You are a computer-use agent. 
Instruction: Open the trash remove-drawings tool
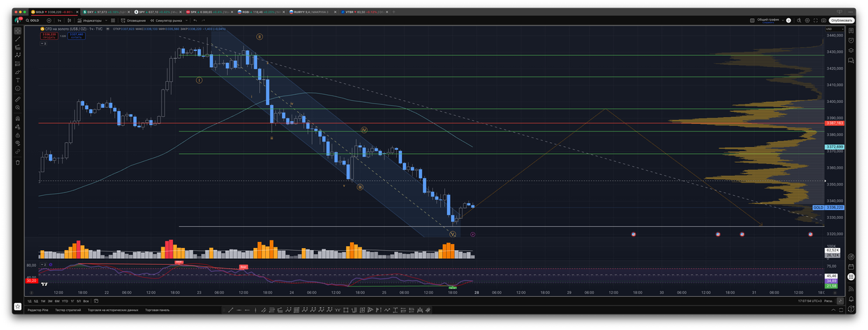(18, 162)
